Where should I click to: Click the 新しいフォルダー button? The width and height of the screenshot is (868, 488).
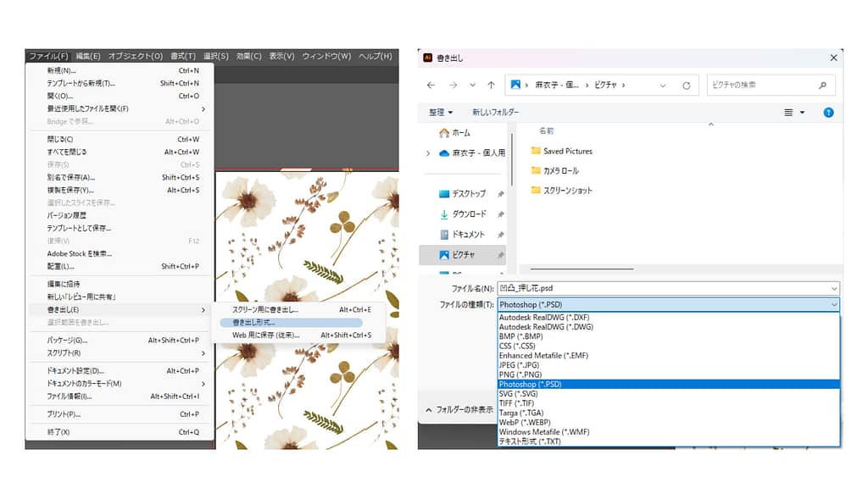(x=495, y=112)
